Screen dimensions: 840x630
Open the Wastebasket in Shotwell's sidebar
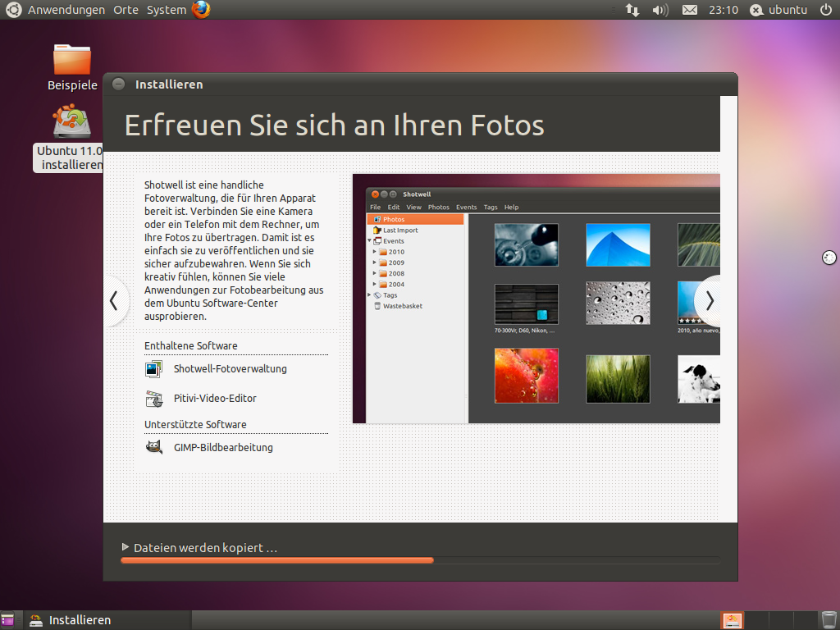point(402,305)
